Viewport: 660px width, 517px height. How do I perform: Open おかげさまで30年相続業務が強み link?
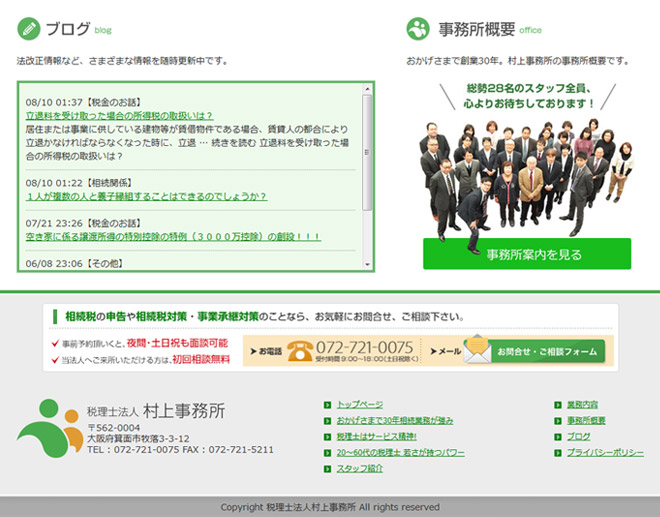click(395, 421)
